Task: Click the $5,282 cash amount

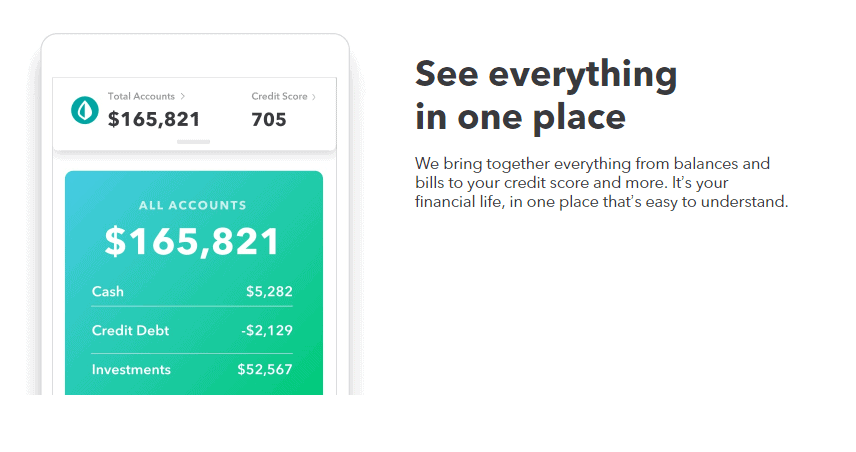Action: [x=269, y=292]
